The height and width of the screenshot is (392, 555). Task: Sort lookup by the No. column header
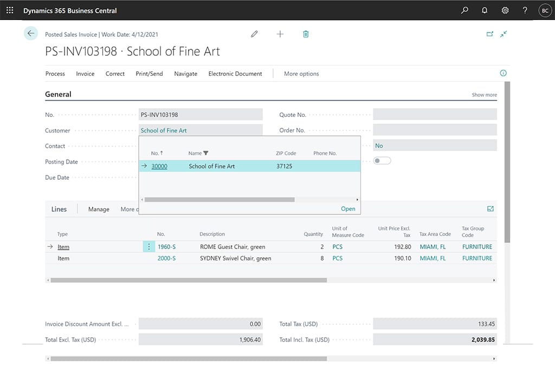coord(157,153)
